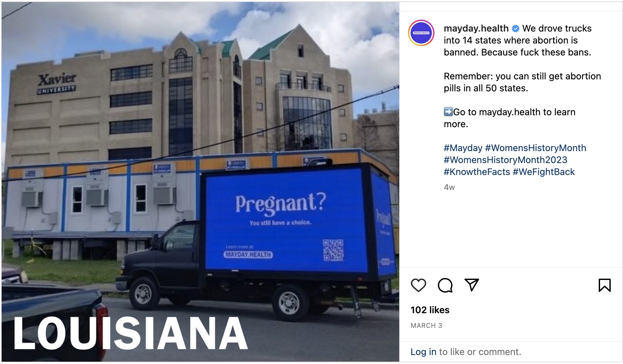Share post using paper plane icon

tap(471, 285)
